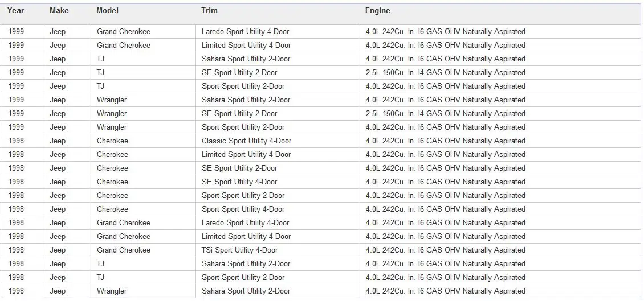Click the 1999 Wrangler Sport Sport Utility 2-Door cell
The width and height of the screenshot is (644, 301).
point(243,127)
